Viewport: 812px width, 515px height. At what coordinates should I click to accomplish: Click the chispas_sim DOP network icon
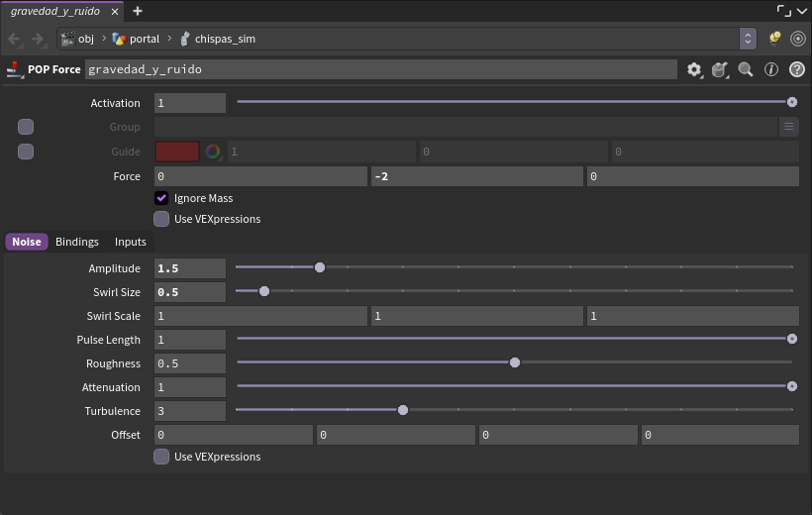(x=184, y=39)
